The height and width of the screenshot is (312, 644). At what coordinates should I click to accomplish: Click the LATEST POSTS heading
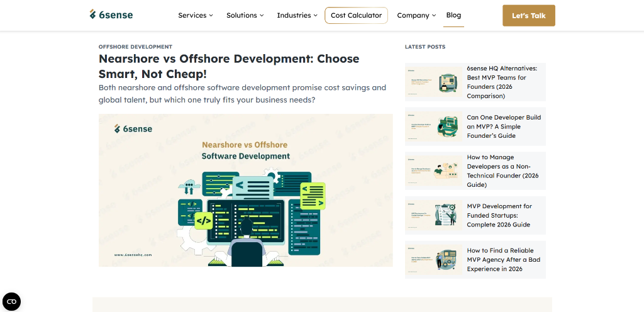click(425, 47)
